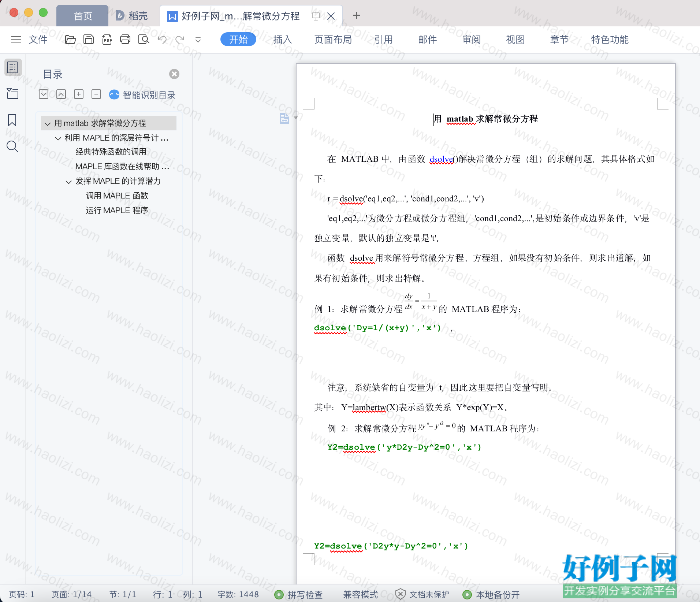Undo the last action

point(162,39)
